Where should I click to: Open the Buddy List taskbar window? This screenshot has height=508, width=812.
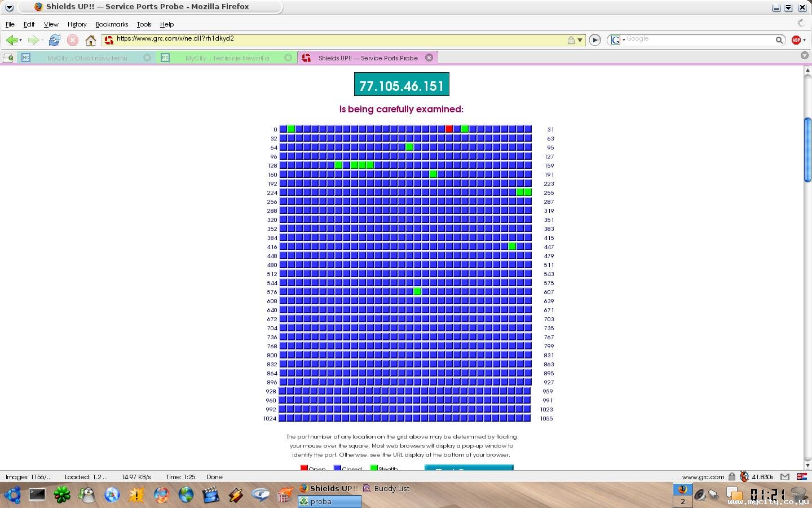click(x=387, y=488)
